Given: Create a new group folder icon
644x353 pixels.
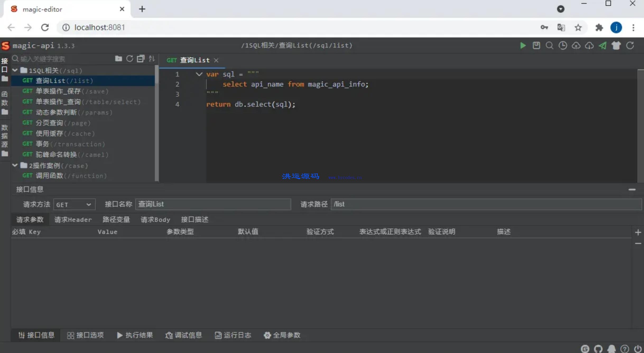Looking at the screenshot, I should [x=118, y=58].
